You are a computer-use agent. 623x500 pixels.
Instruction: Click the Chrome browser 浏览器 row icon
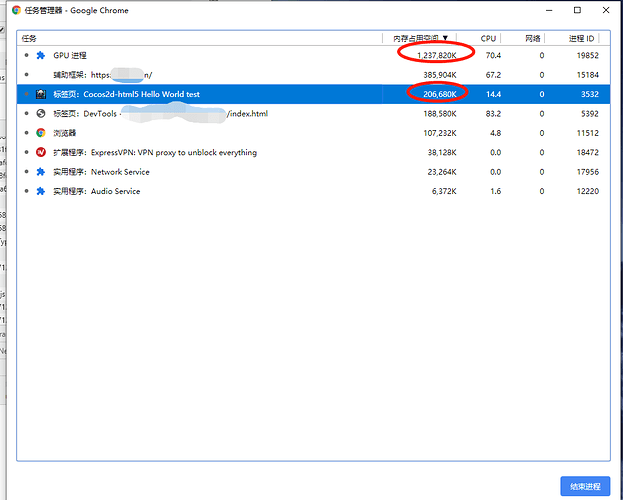pos(41,133)
